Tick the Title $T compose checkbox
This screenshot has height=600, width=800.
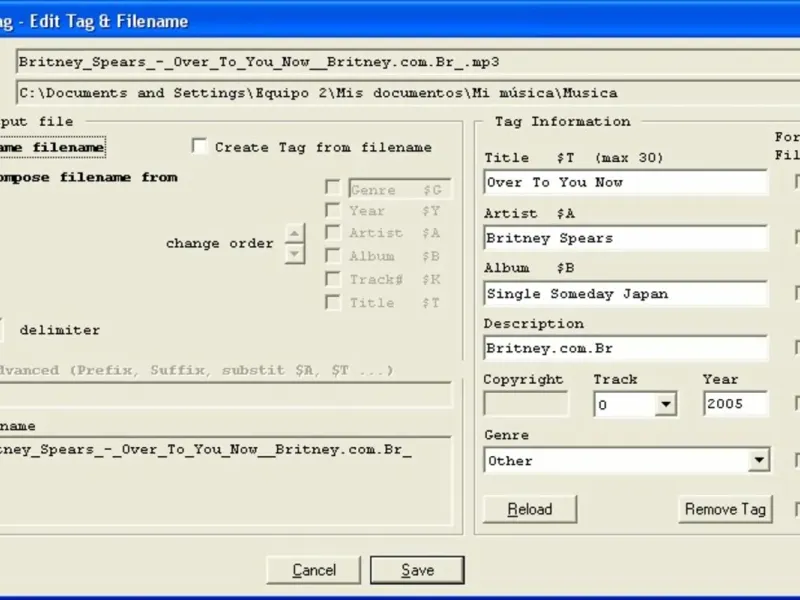(x=333, y=303)
